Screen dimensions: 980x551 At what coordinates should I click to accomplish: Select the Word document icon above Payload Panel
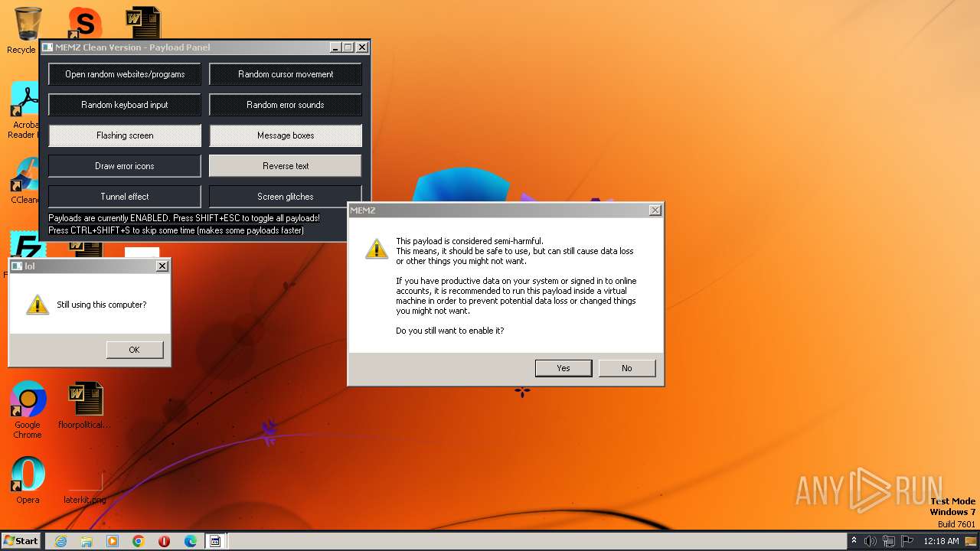143,22
